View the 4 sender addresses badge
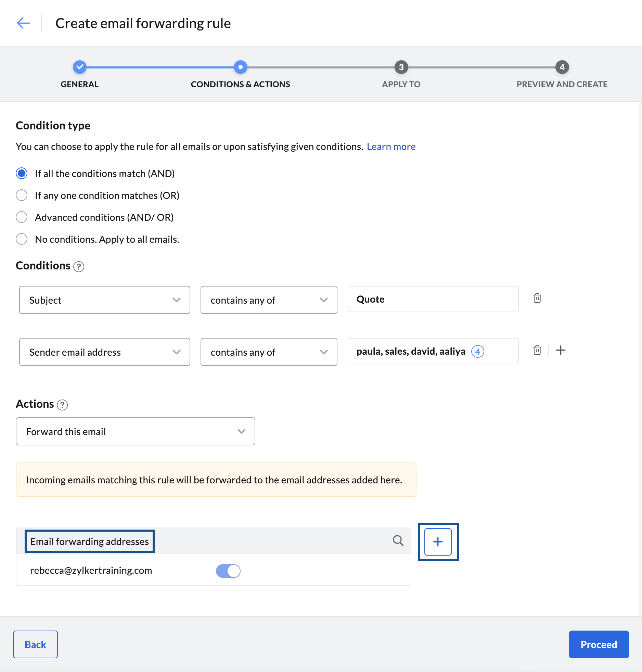 [478, 351]
